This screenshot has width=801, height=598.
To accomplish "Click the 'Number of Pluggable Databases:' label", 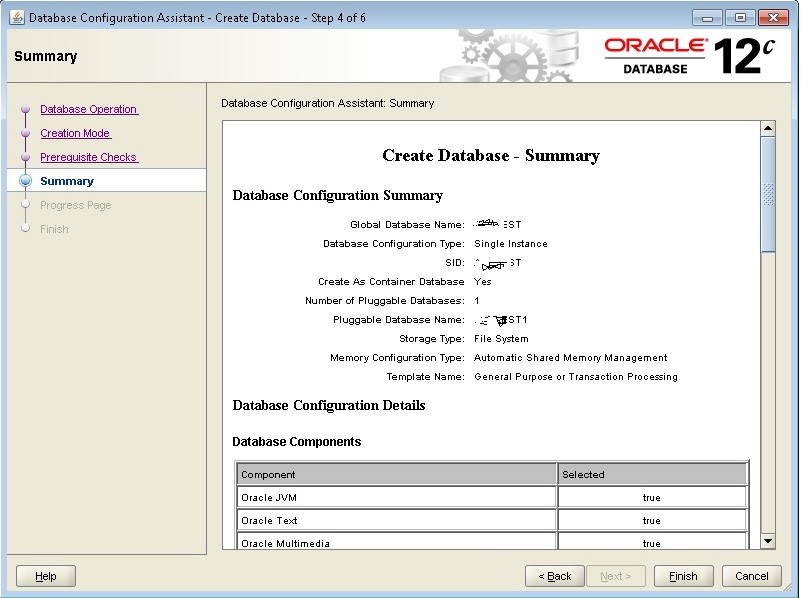I will (385, 301).
